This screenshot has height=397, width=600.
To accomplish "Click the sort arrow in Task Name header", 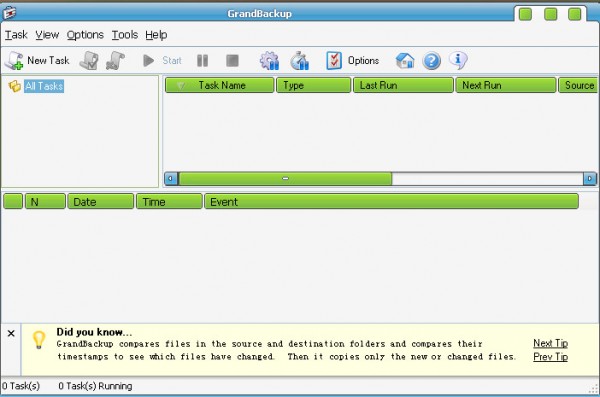I will (181, 86).
